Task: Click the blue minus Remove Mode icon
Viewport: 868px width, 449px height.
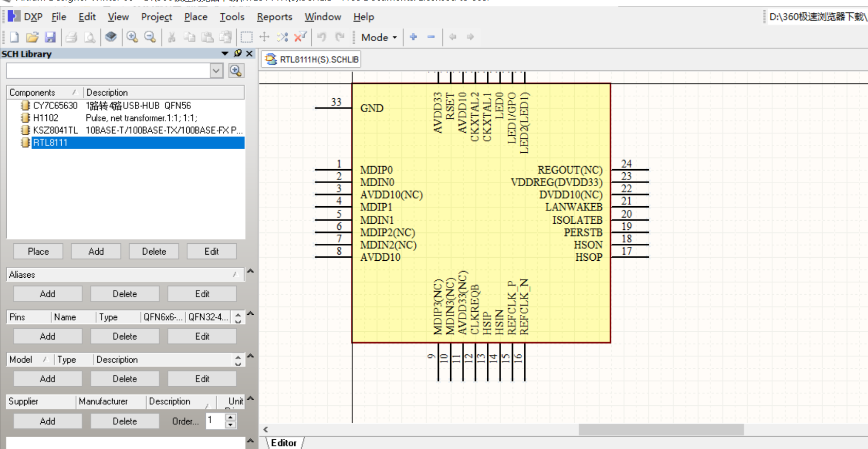Action: point(431,37)
